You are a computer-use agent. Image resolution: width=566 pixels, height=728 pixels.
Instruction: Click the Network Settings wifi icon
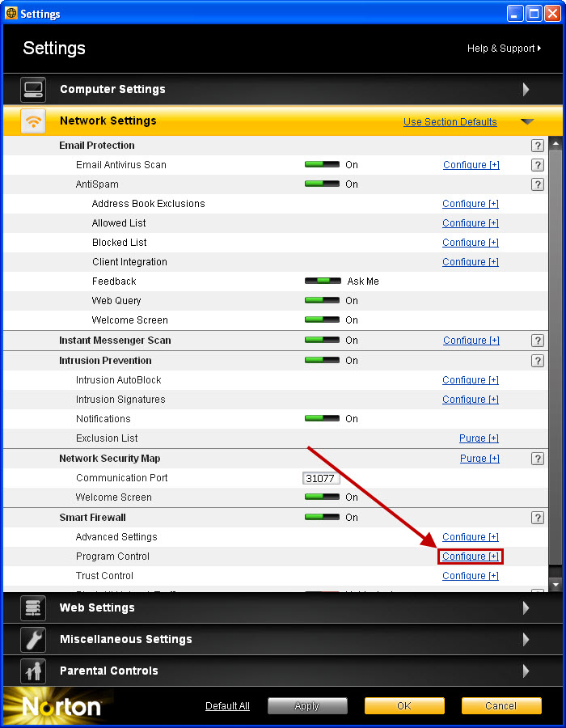pos(33,121)
